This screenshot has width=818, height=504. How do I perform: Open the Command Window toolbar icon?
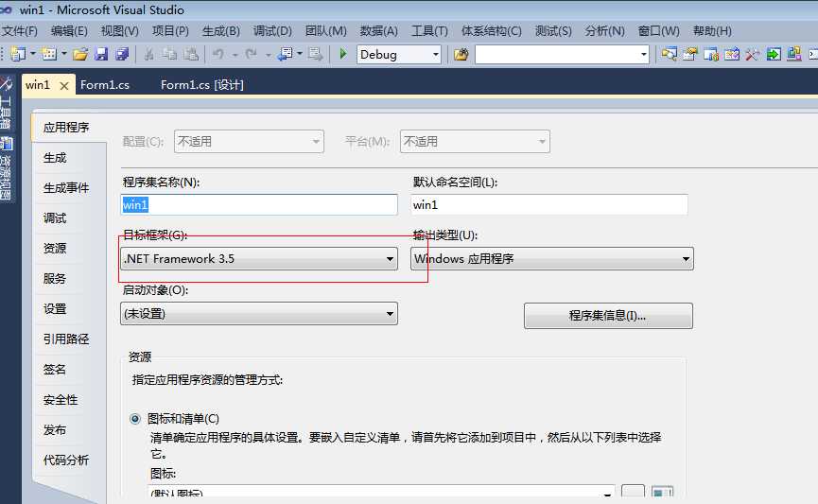[812, 54]
